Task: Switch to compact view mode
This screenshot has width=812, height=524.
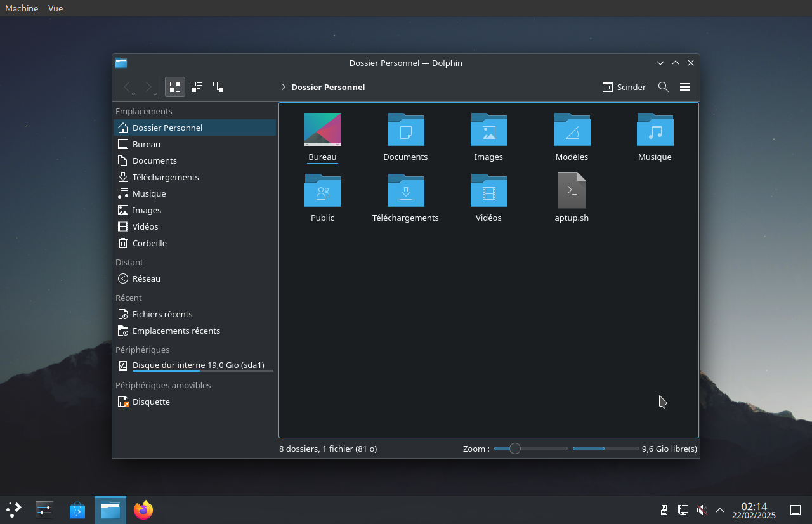Action: (197, 87)
